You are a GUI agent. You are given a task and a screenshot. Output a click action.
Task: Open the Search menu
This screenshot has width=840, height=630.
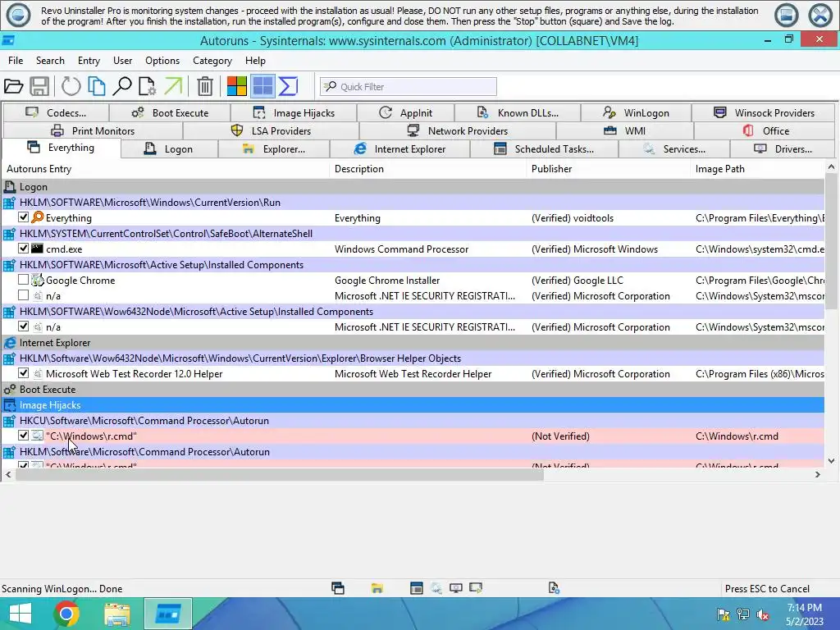click(50, 61)
